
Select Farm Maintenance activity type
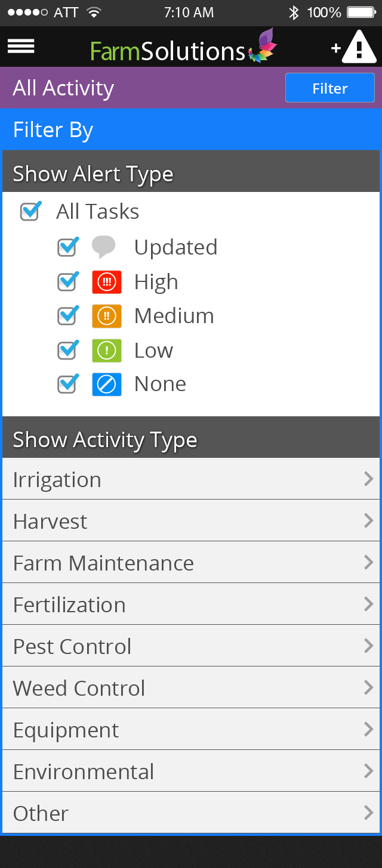coord(191,563)
